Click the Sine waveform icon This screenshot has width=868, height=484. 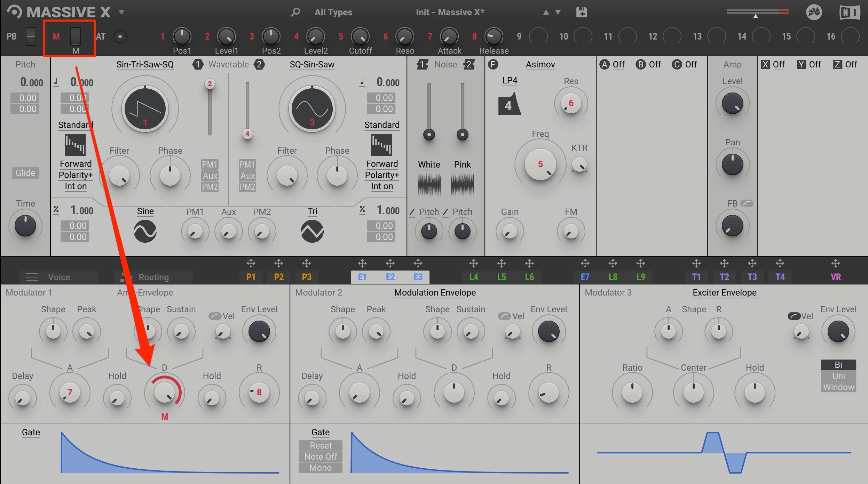(145, 231)
